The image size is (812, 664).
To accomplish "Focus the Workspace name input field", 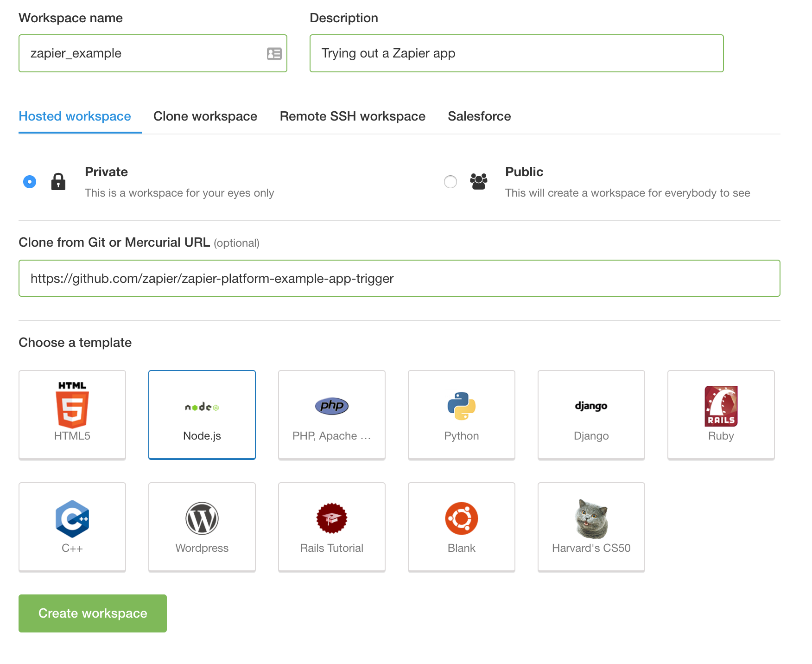I will tap(153, 53).
